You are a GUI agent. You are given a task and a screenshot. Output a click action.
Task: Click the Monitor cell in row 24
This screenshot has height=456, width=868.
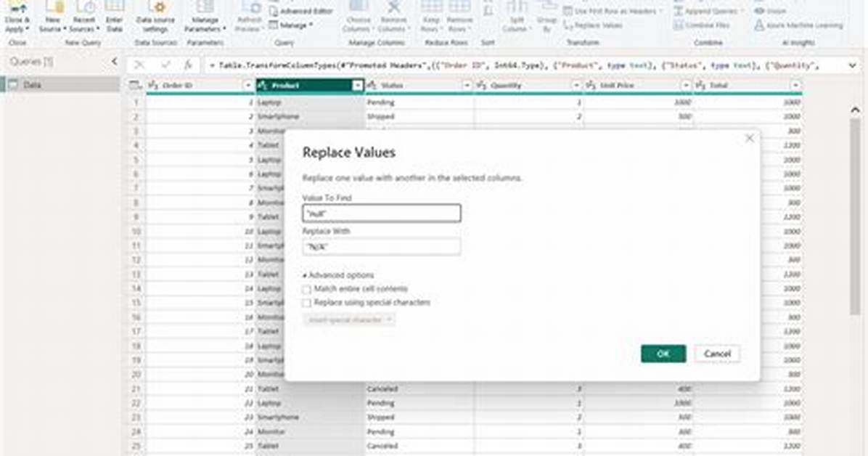(x=310, y=431)
